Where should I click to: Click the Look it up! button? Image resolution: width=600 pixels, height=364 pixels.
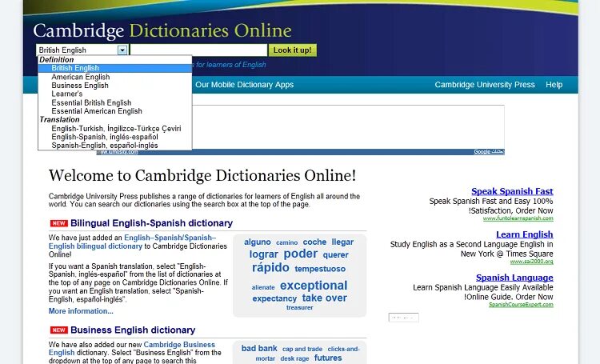click(x=293, y=50)
